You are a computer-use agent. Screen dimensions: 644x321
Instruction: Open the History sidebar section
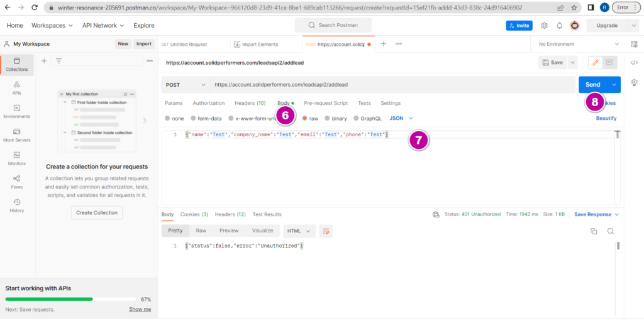pyautogui.click(x=17, y=205)
